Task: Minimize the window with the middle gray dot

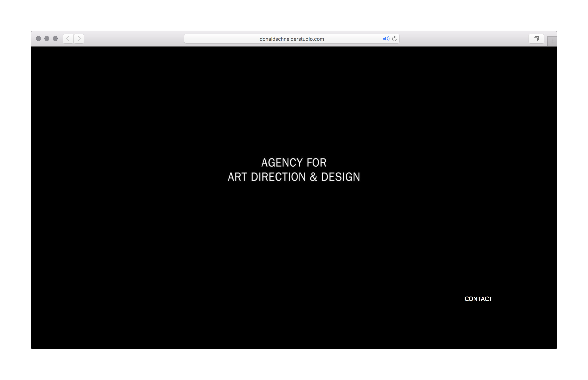Action: (47, 38)
